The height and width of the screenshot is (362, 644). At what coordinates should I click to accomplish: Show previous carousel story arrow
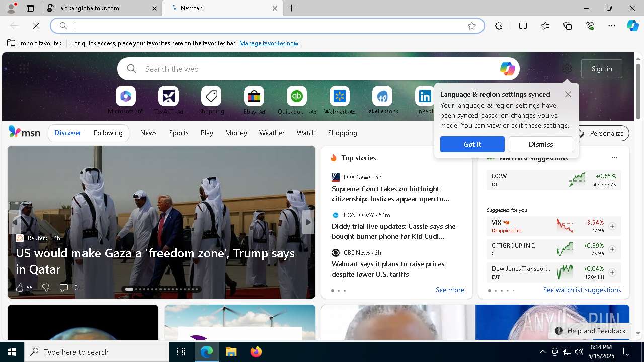(x=14, y=222)
